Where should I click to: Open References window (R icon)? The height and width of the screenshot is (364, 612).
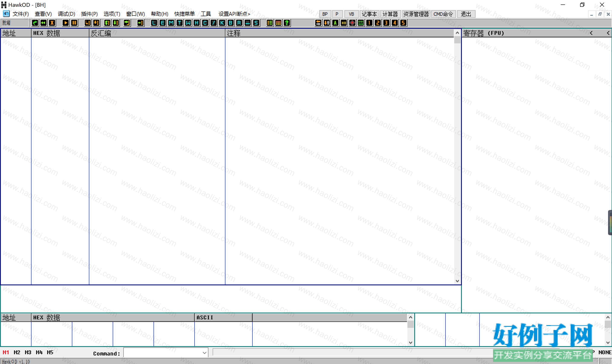pos(239,23)
